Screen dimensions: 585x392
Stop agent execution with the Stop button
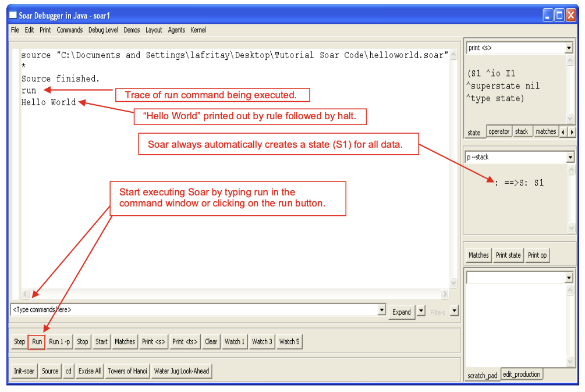click(82, 341)
